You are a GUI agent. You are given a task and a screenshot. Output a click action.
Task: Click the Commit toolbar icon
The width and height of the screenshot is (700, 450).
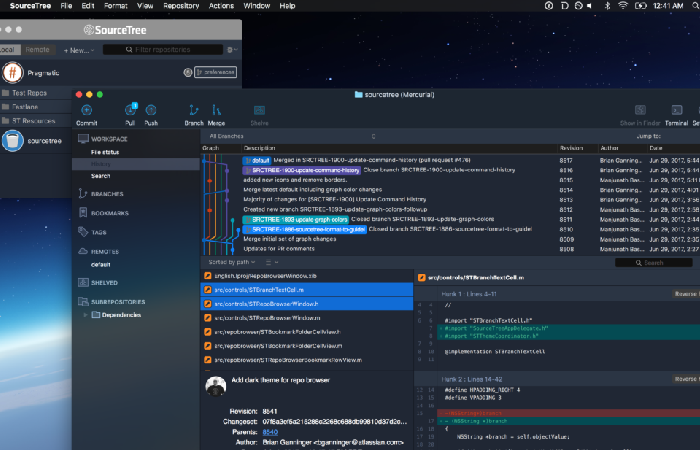(87, 110)
